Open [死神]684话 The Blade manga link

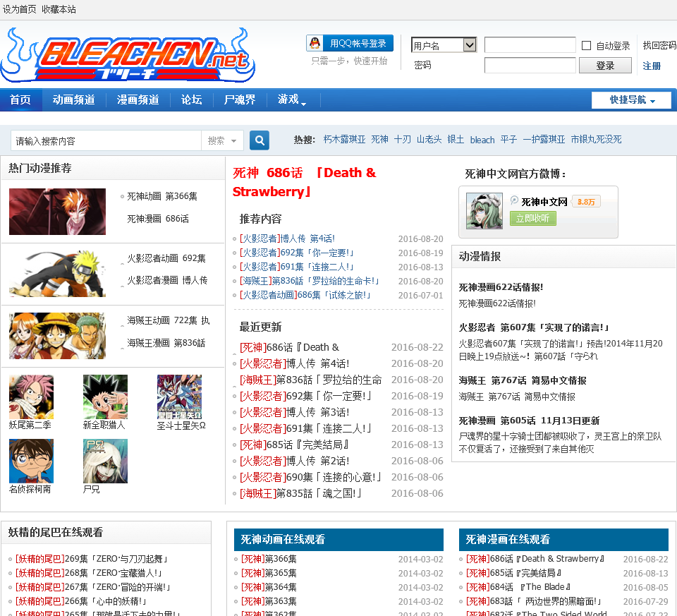point(518,587)
